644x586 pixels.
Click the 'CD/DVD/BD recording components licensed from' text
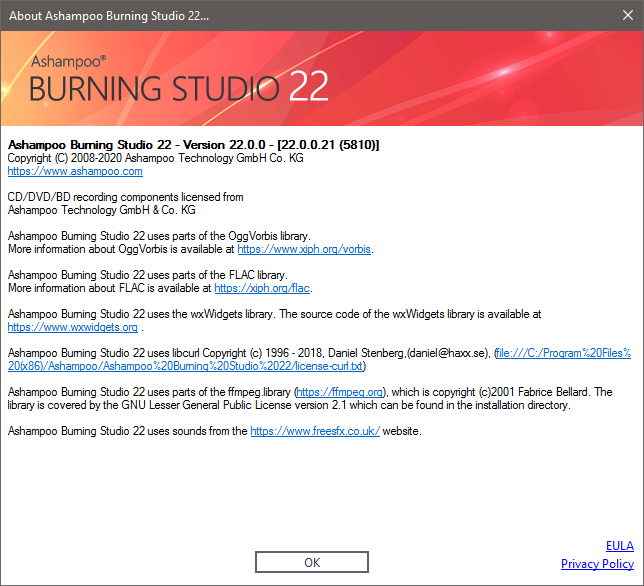click(x=126, y=197)
